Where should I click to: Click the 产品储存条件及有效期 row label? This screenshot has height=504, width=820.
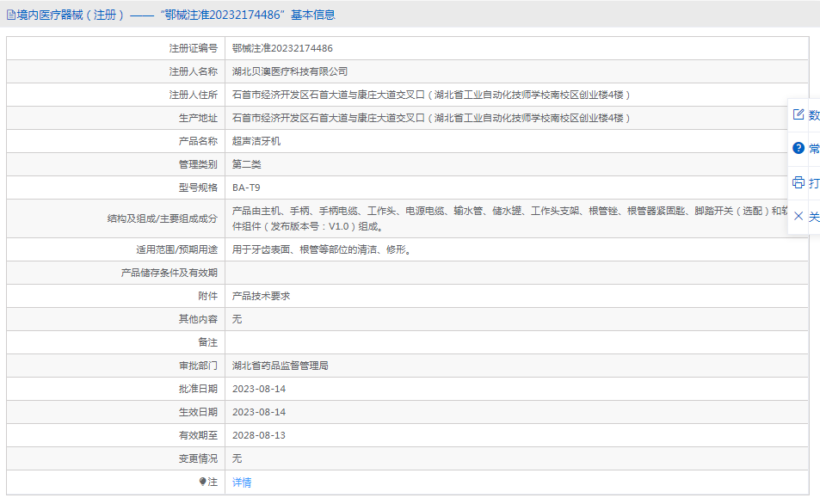coord(170,273)
